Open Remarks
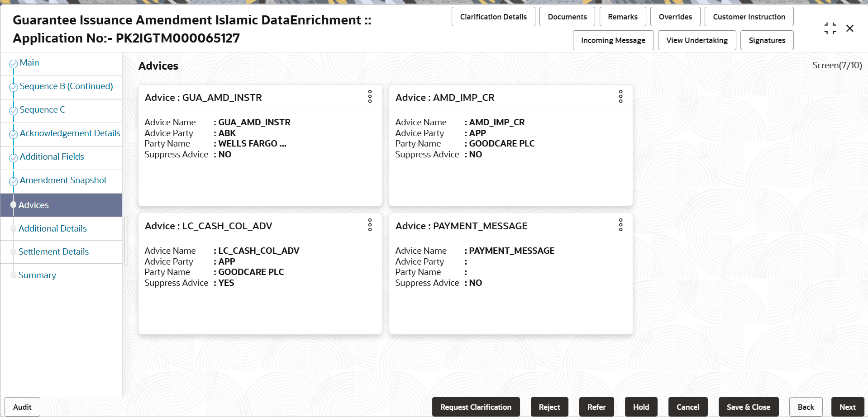The width and height of the screenshot is (868, 417). [x=623, y=17]
